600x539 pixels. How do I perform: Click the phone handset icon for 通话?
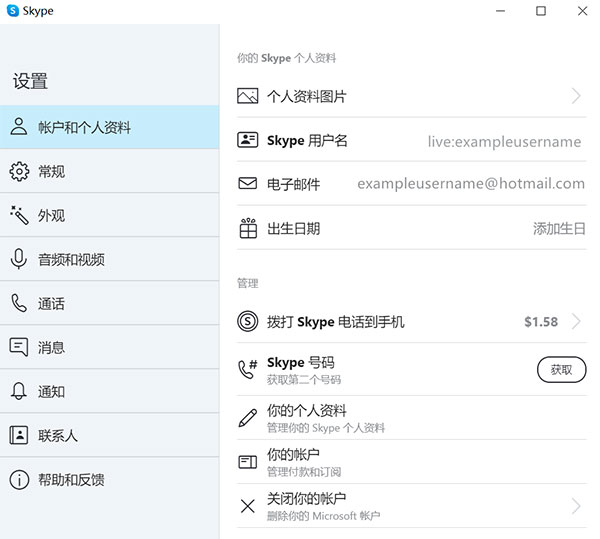(18, 303)
